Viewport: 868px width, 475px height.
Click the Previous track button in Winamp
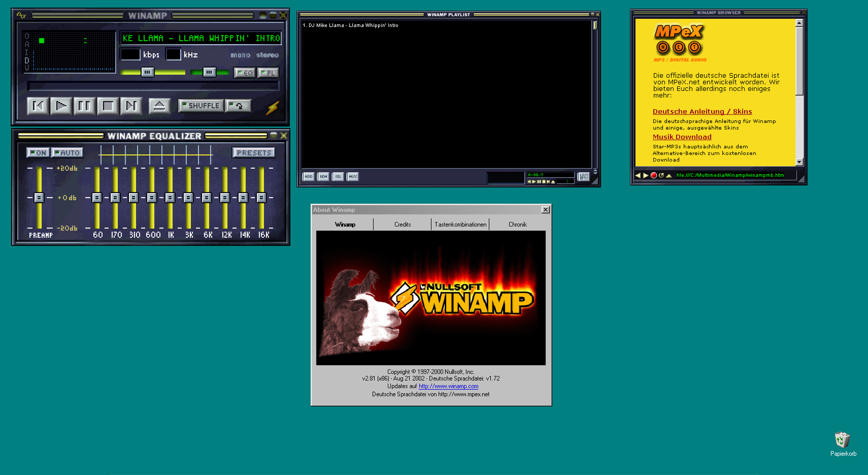tap(38, 106)
